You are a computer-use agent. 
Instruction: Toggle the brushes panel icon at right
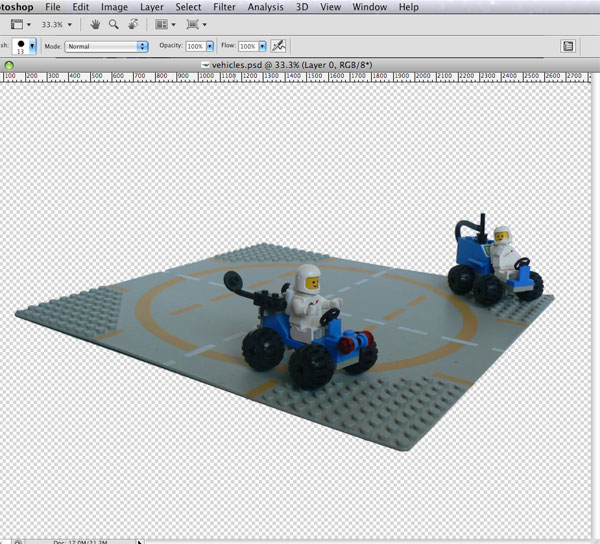(x=568, y=46)
